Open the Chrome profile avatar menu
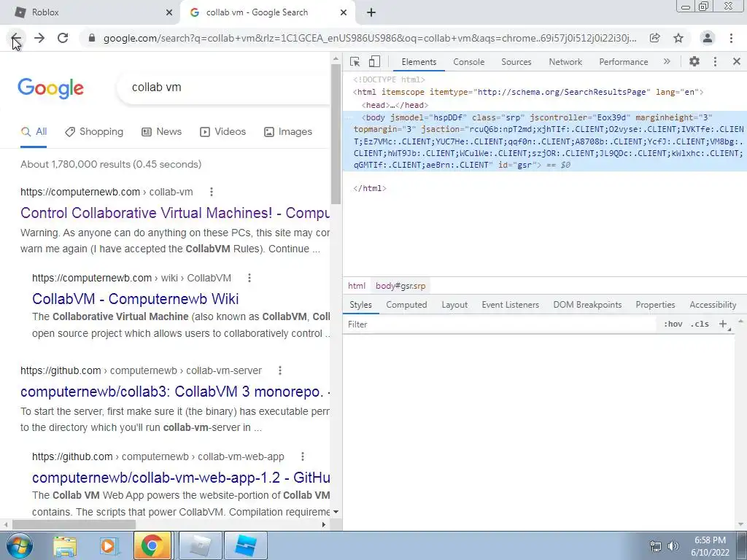The image size is (747, 560). [x=708, y=38]
